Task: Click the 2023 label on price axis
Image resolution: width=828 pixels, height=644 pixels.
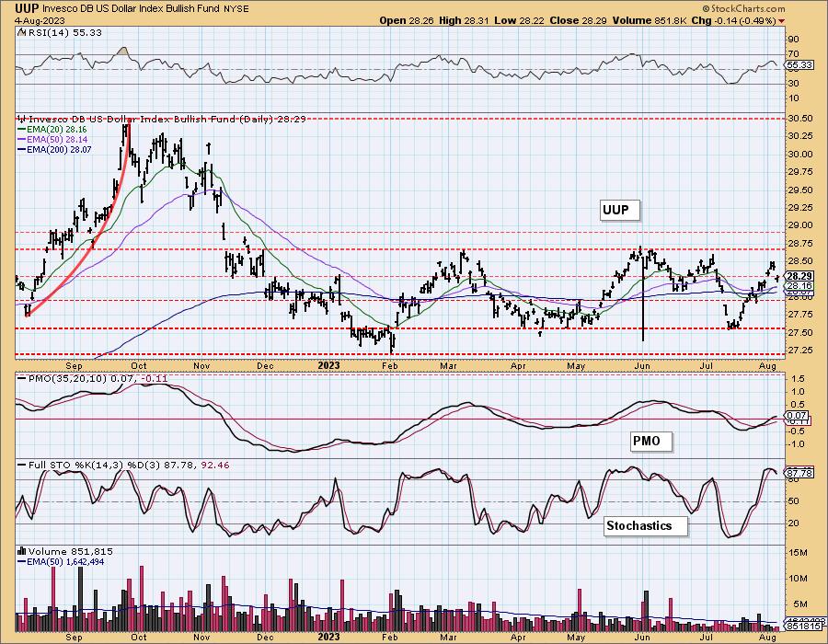Action: (x=328, y=365)
